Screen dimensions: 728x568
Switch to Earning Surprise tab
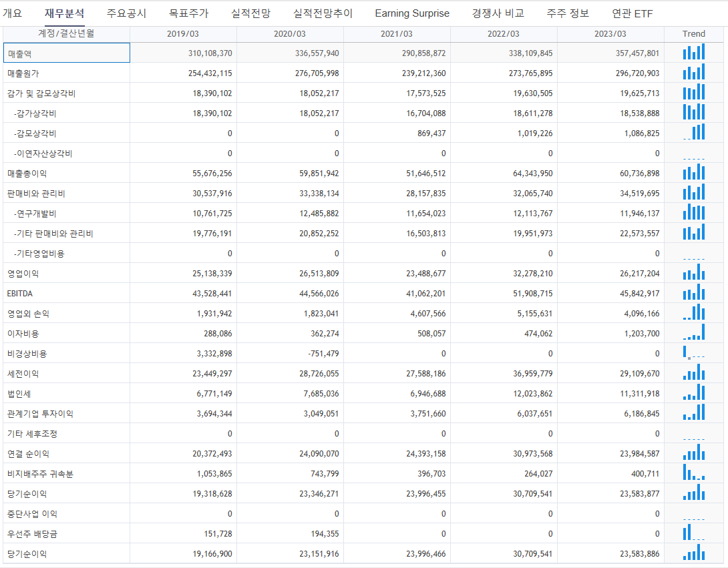(x=412, y=13)
